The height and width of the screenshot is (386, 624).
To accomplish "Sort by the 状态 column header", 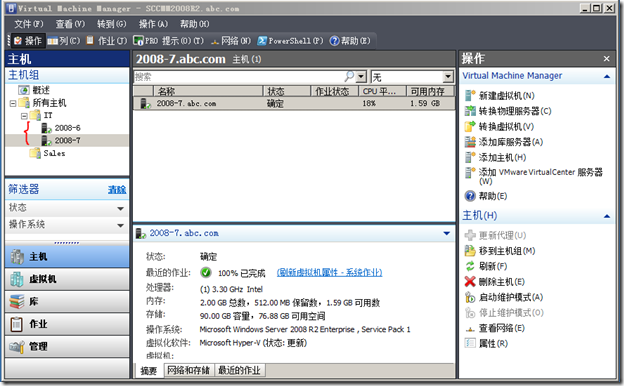I will point(287,91).
